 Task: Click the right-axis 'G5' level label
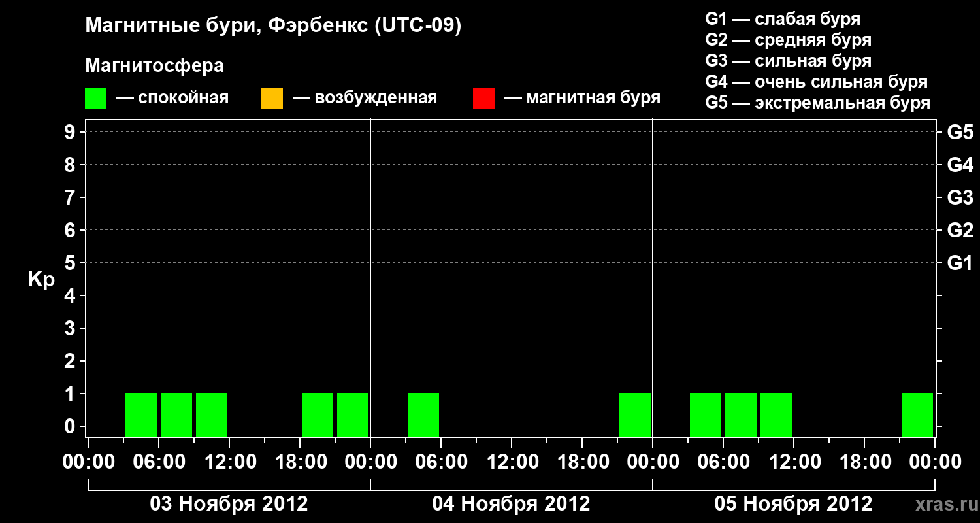click(960, 132)
